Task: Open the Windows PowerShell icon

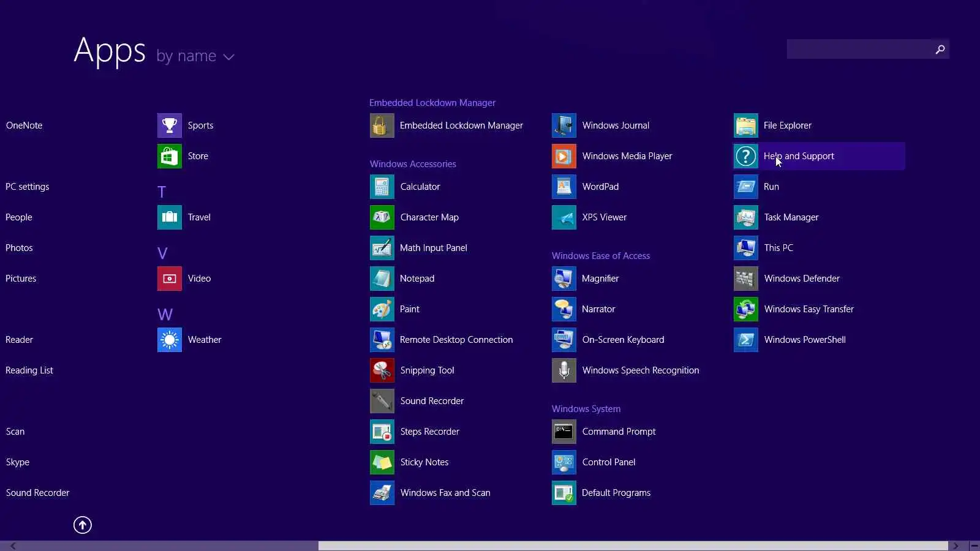Action: pos(746,340)
